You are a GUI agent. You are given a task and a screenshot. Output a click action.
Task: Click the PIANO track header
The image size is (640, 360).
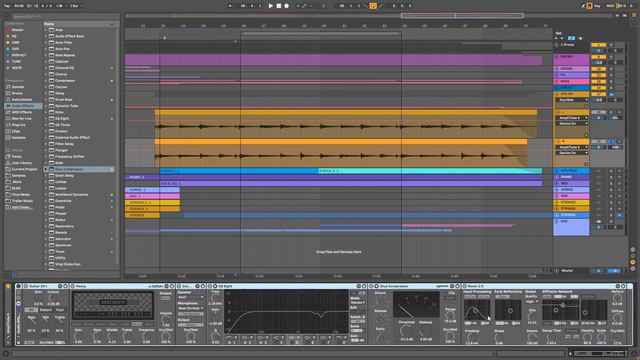point(571,177)
